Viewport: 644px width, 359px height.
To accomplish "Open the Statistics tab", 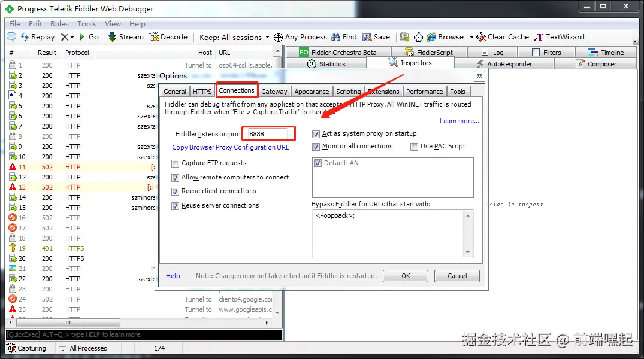I will pyautogui.click(x=326, y=63).
